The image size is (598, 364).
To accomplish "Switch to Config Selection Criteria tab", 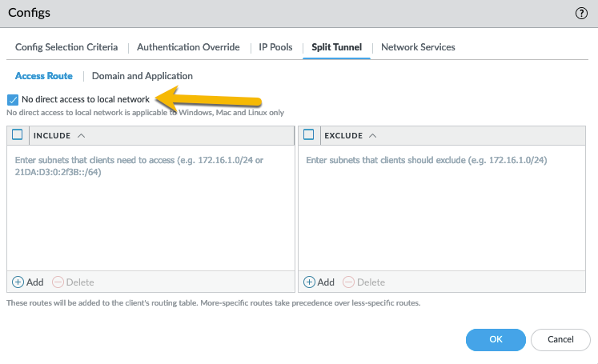I will [66, 47].
